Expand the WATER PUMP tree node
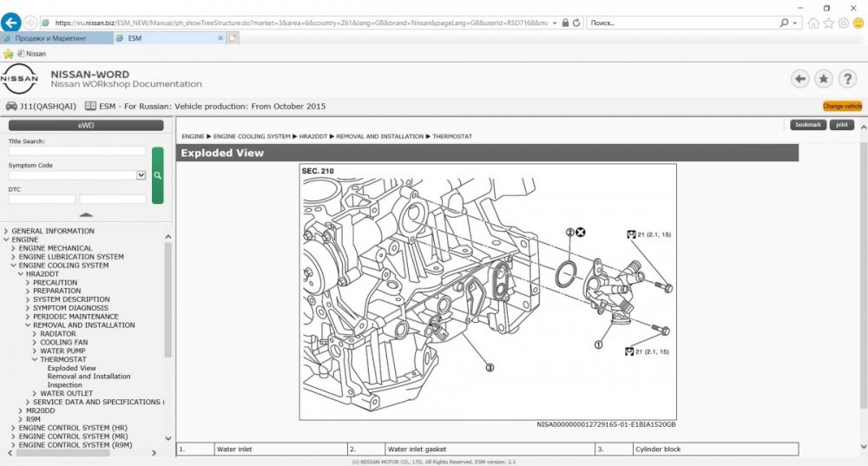Image resolution: width=868 pixels, height=466 pixels. pos(36,351)
